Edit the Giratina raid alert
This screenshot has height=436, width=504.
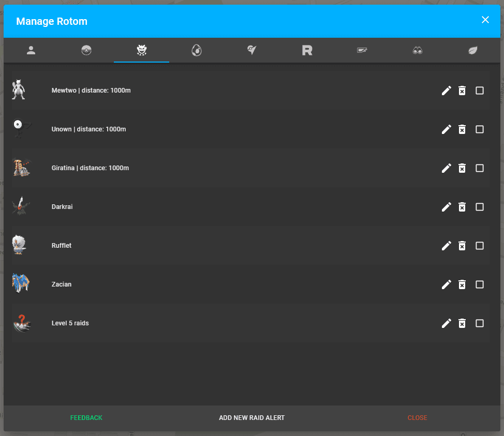click(x=447, y=168)
